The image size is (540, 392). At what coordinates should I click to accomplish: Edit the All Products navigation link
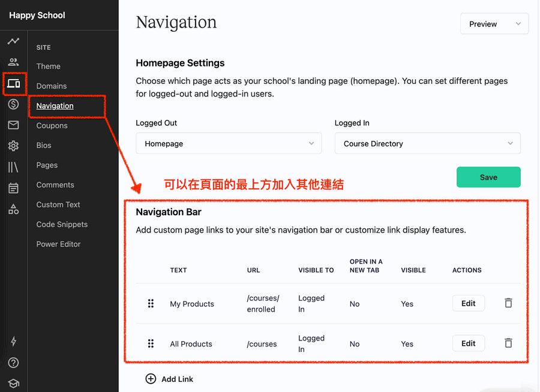click(x=468, y=343)
